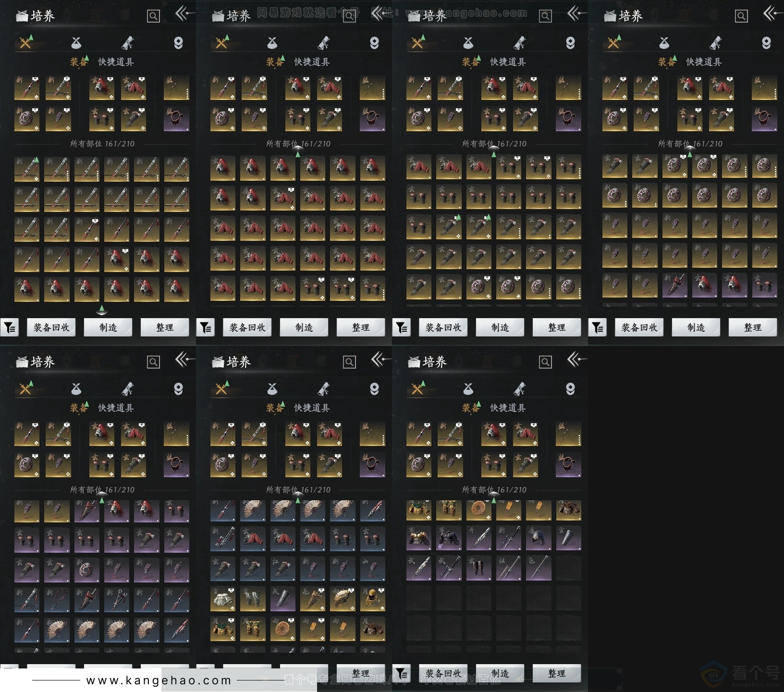Switch to 快捷道具 tab in top-right panel
This screenshot has height=692, width=784.
[704, 62]
